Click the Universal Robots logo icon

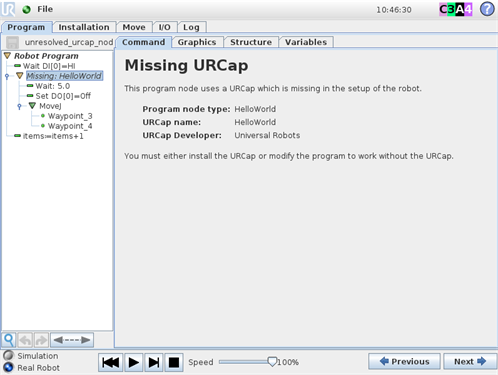coord(8,9)
